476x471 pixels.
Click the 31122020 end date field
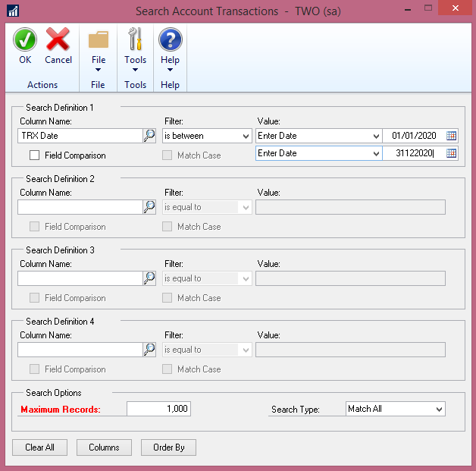(414, 153)
